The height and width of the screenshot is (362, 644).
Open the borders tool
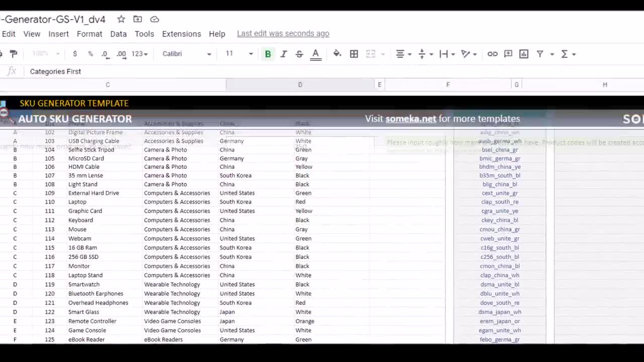click(x=354, y=54)
